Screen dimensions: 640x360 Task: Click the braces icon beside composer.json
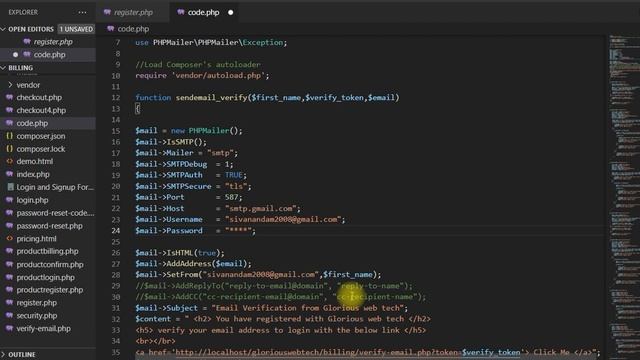[x=9, y=136]
